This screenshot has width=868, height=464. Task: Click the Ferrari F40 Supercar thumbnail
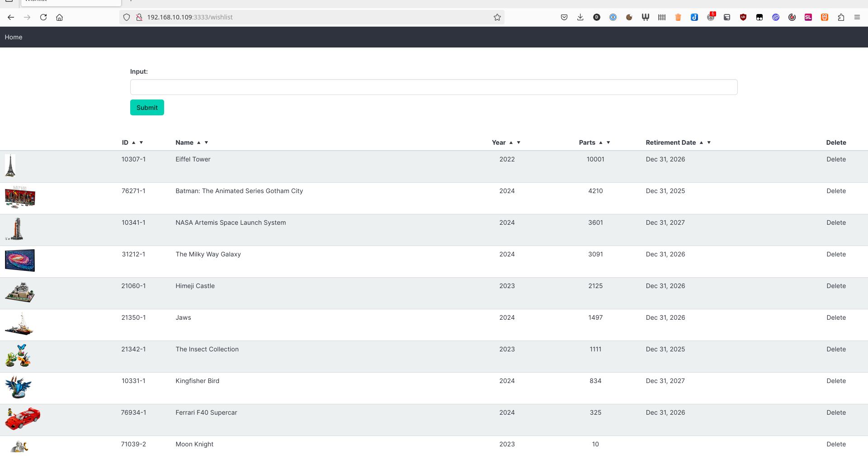click(x=22, y=418)
